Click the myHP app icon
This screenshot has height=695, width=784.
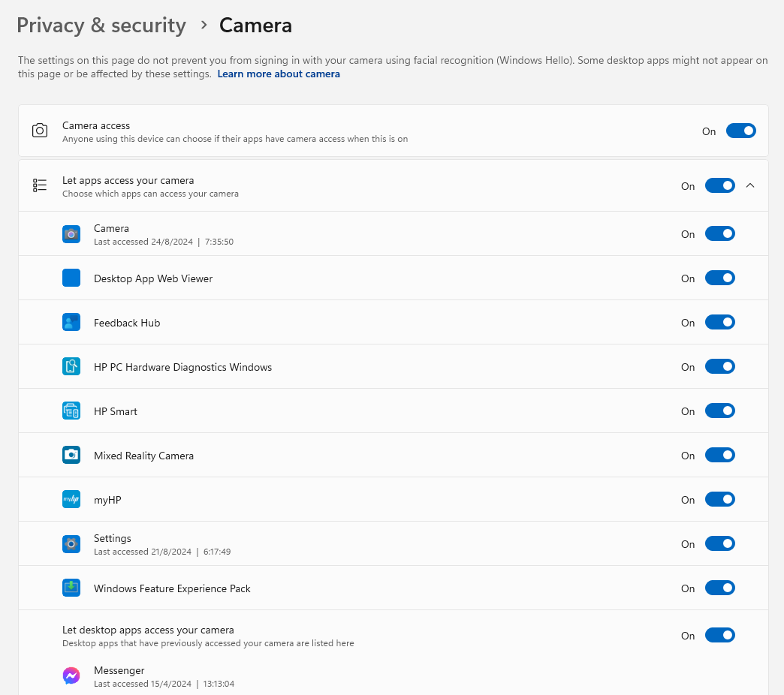pyautogui.click(x=71, y=499)
